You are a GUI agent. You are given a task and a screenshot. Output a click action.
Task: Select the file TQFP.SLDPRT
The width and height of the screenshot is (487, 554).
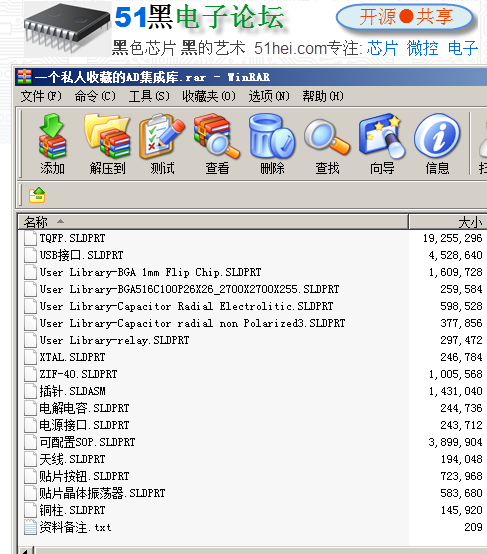coord(72,238)
